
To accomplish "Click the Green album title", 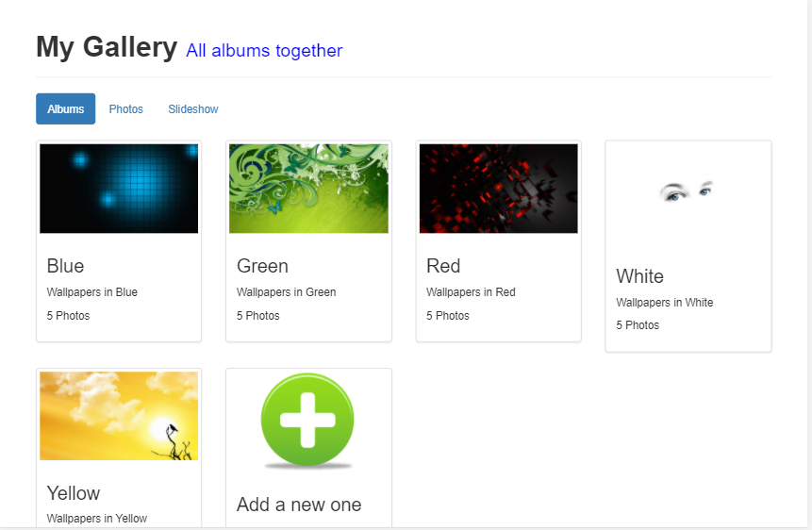I will pos(262,266).
